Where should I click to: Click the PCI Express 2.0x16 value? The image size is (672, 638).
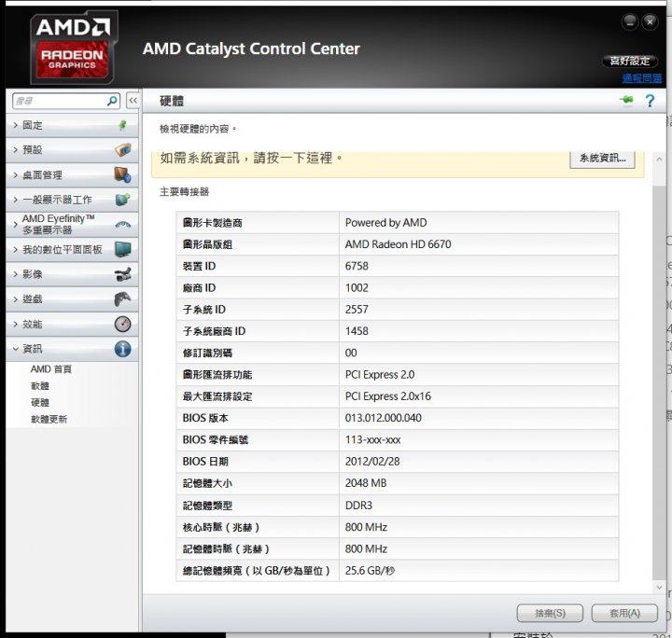tap(388, 396)
